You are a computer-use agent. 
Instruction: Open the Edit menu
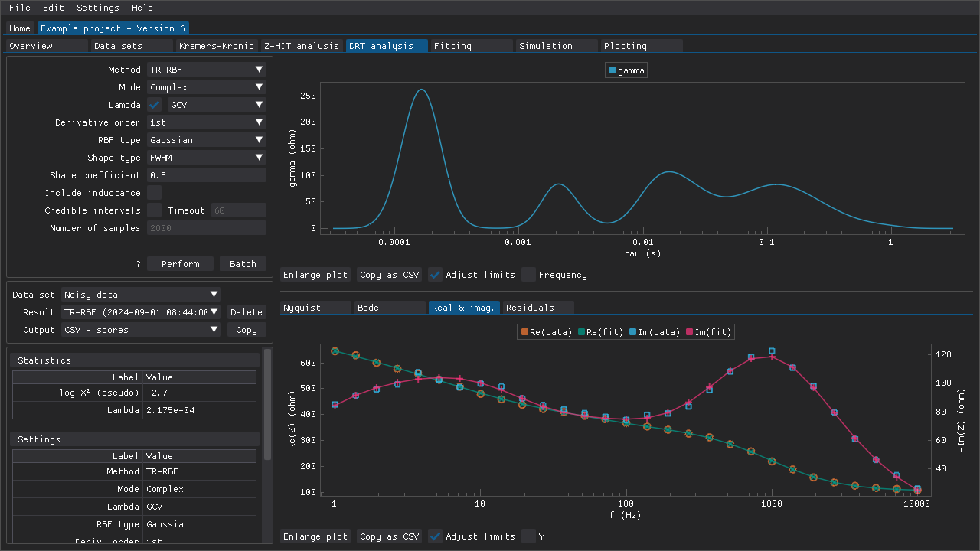(54, 8)
